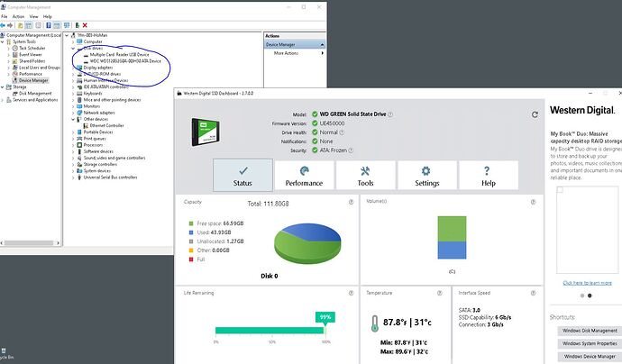The image size is (622, 364).
Task: Click the Task Scheduler clock icon
Action: [x=15, y=48]
